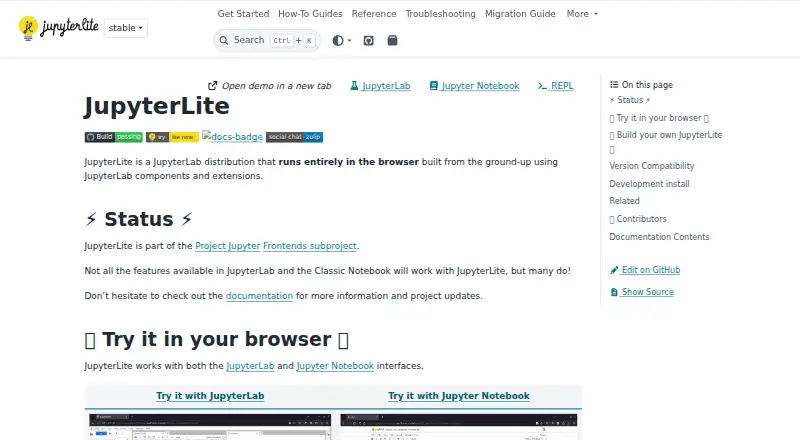Click the PyPI package icon
Image resolution: width=800 pixels, height=440 pixels.
coord(392,40)
